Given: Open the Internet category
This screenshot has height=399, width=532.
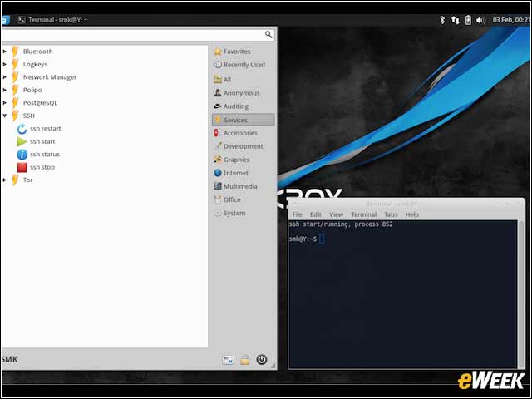Looking at the screenshot, I should pyautogui.click(x=231, y=173).
